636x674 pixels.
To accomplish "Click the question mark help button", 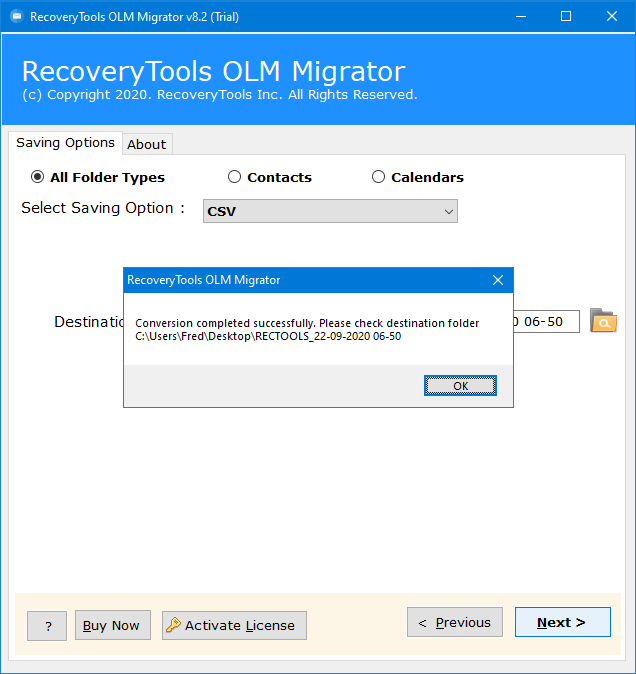I will 47,626.
